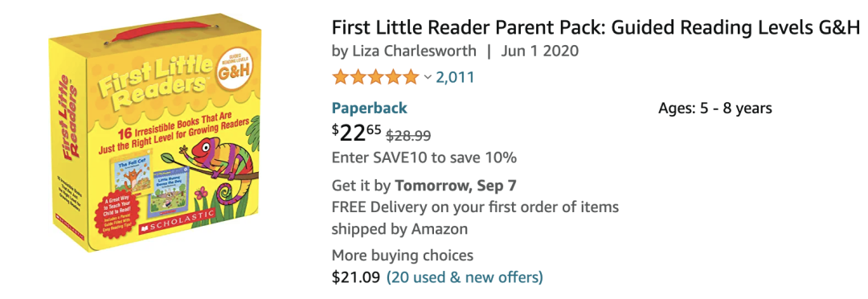View the 20 used & new offers
This screenshot has width=868, height=299.
[x=465, y=276]
